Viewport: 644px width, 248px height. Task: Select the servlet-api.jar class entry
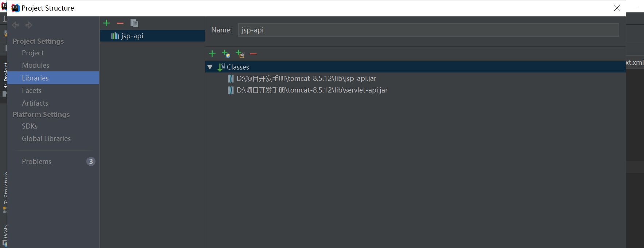click(x=312, y=90)
